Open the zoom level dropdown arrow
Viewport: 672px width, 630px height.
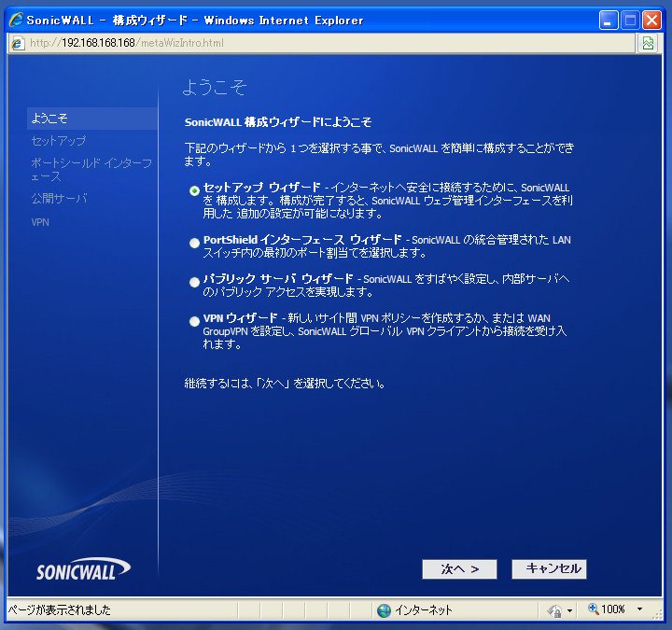[639, 609]
